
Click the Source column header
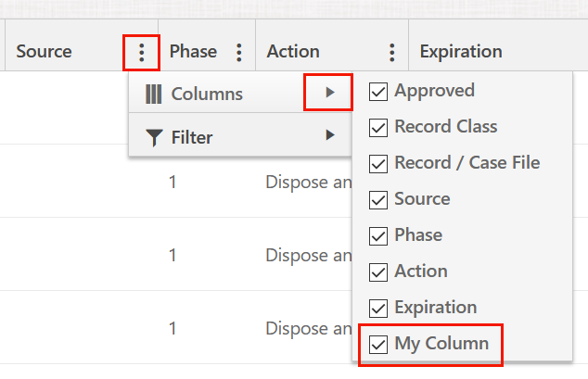coord(44,52)
